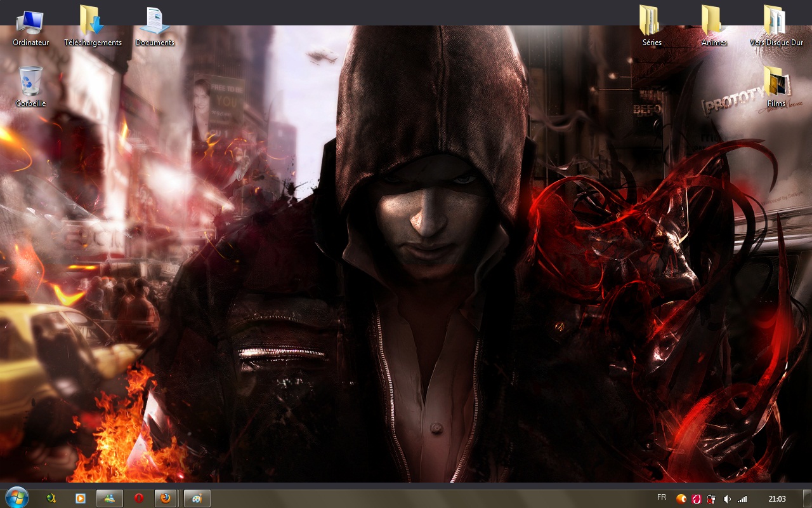
Task: Click the Show Desktop button
Action: point(807,498)
